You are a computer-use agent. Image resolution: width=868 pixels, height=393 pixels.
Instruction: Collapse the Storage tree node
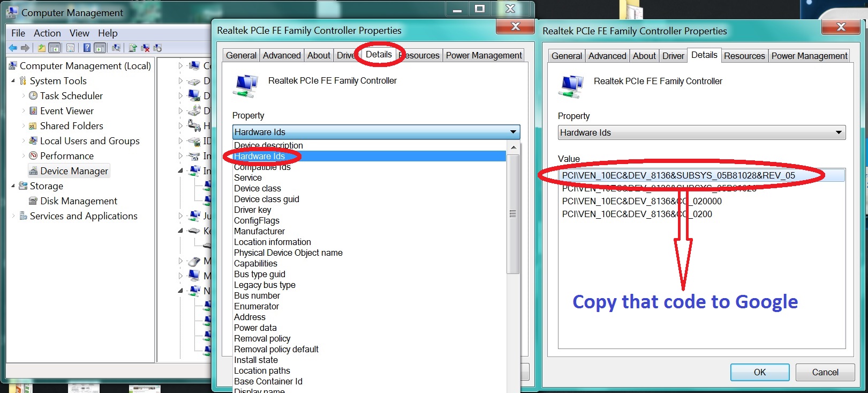(x=13, y=186)
